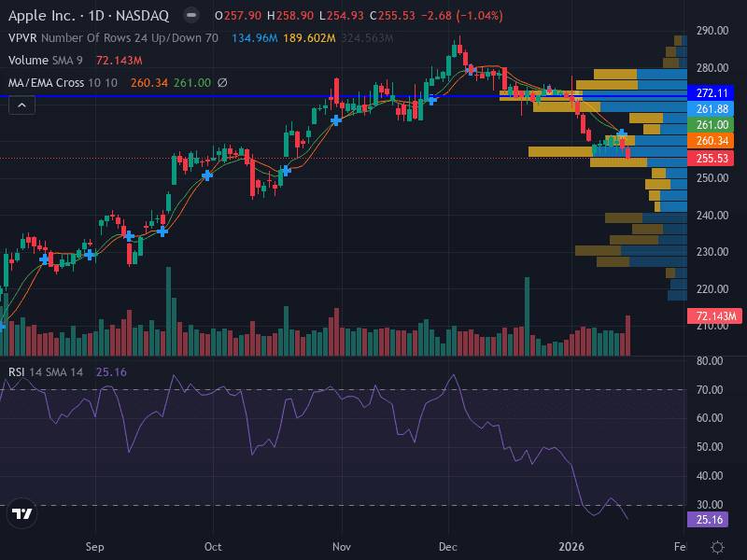Collapse the indicator legend with the chevron
747x560 pixels.
[21, 105]
